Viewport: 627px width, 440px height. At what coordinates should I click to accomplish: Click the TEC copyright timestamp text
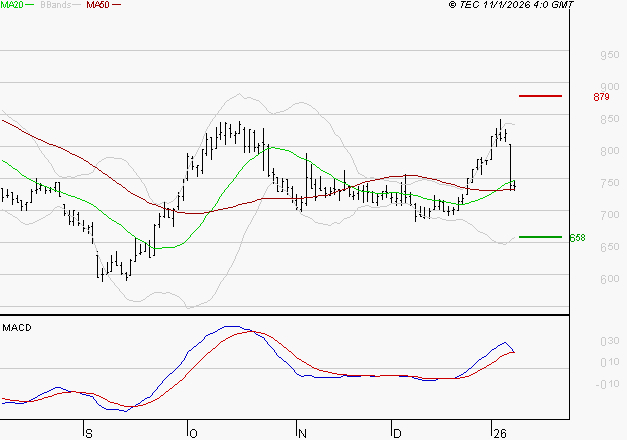(511, 6)
